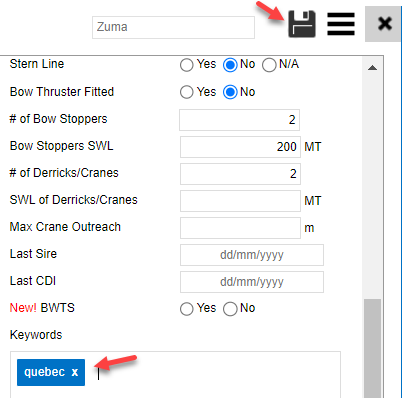The width and height of the screenshot is (402, 398).
Task: Click the vertical scrollbar thumb
Action: [x=372, y=348]
